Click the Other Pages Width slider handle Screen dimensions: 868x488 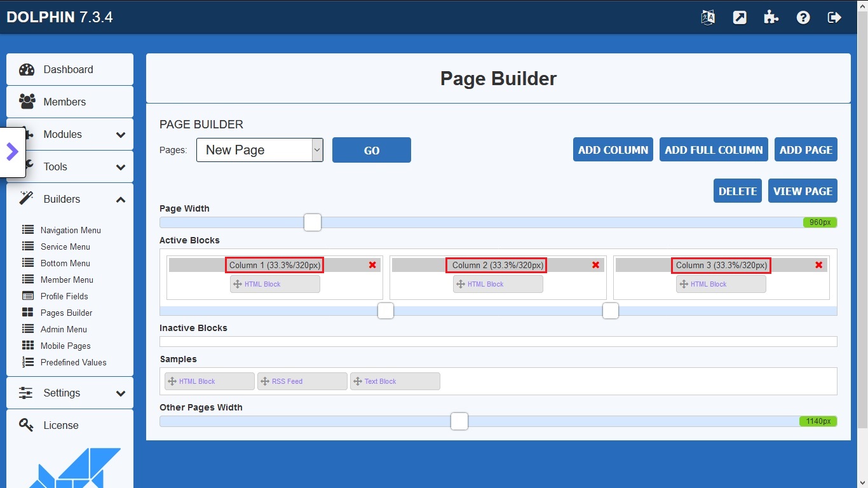[459, 421]
